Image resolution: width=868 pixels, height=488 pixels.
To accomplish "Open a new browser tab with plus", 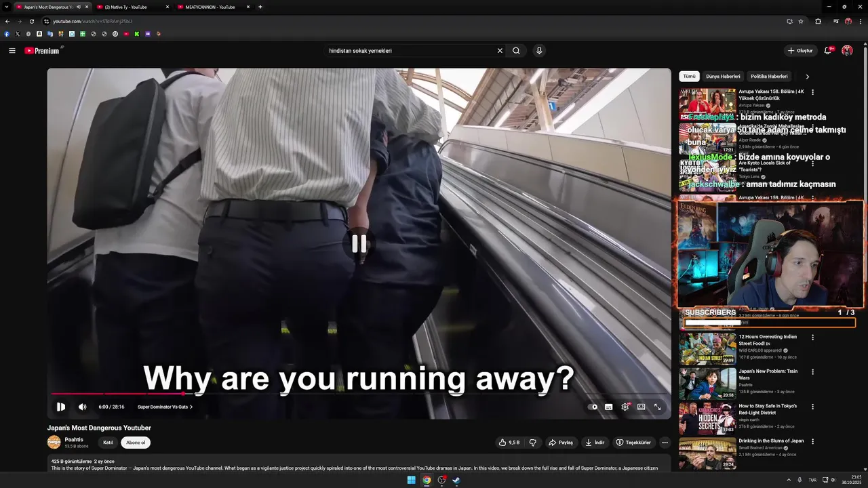I will (x=260, y=7).
